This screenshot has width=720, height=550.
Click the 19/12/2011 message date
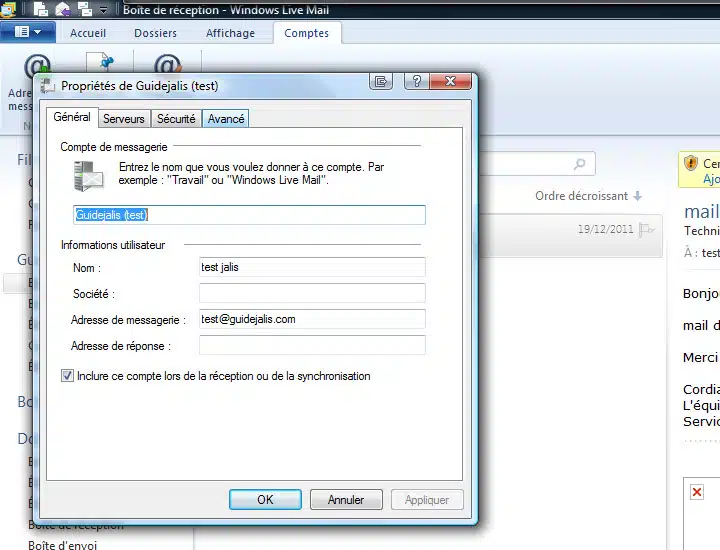tap(605, 229)
